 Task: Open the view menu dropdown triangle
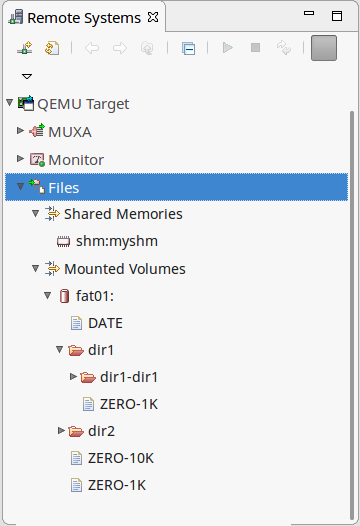[27, 76]
